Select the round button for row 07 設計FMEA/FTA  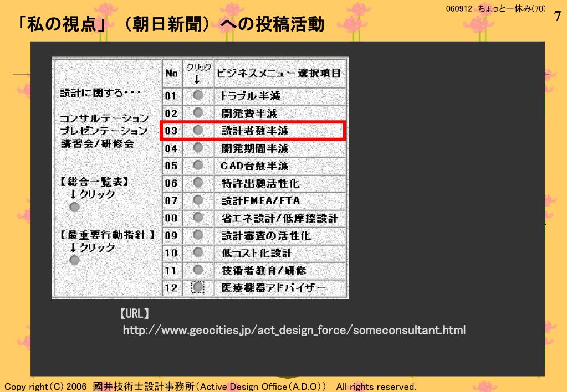coord(198,200)
